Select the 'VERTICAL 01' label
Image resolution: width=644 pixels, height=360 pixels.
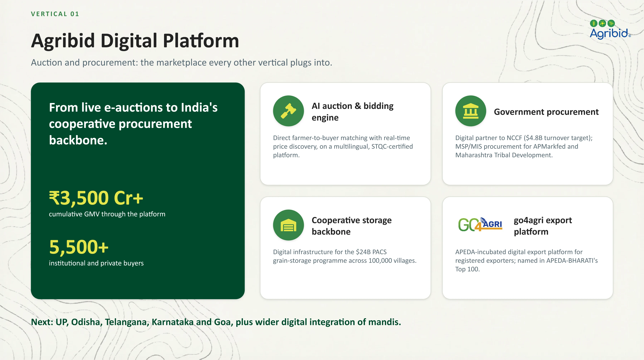(55, 14)
